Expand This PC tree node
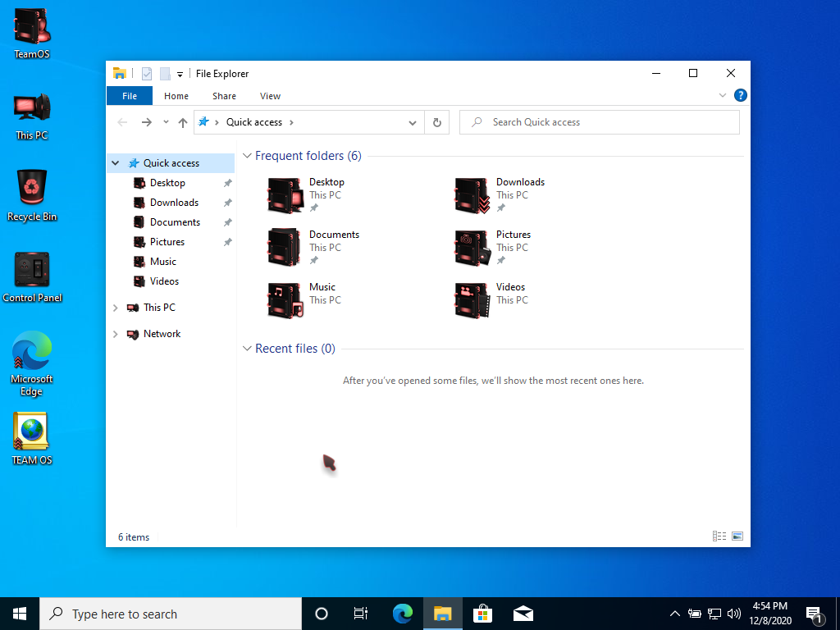The height and width of the screenshot is (630, 840). coord(115,308)
